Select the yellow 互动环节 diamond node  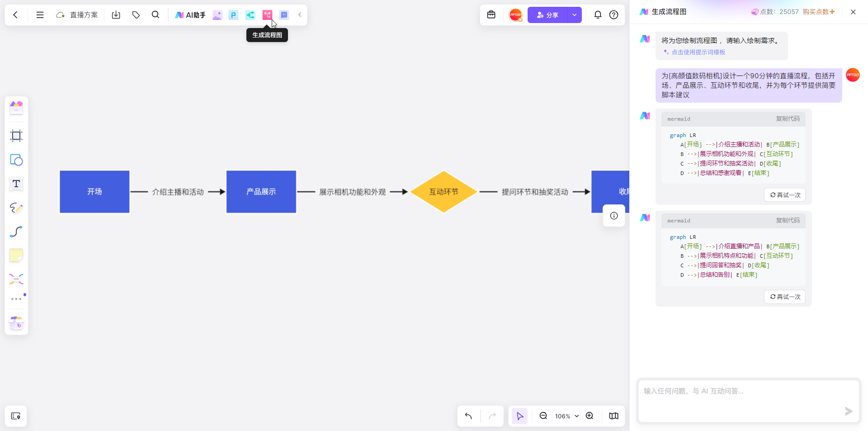(443, 192)
